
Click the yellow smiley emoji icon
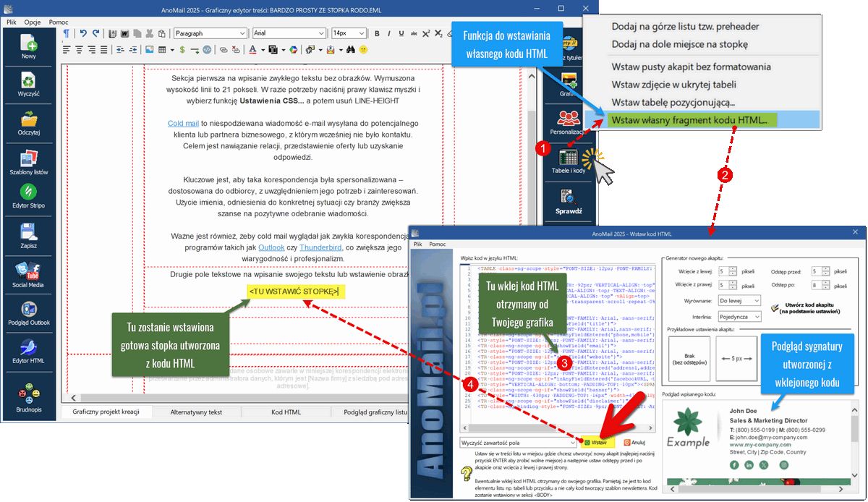click(363, 49)
